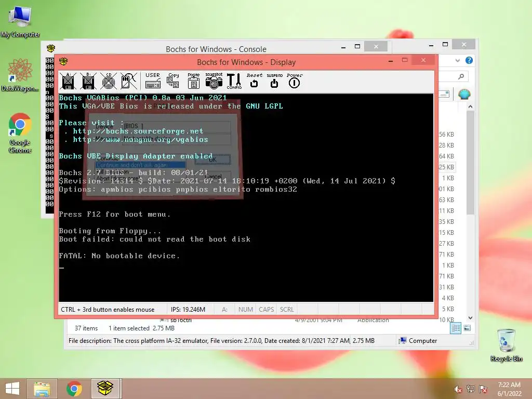Image resolution: width=532 pixels, height=399 pixels.
Task: Open Chrome from the taskbar
Action: coord(74,389)
